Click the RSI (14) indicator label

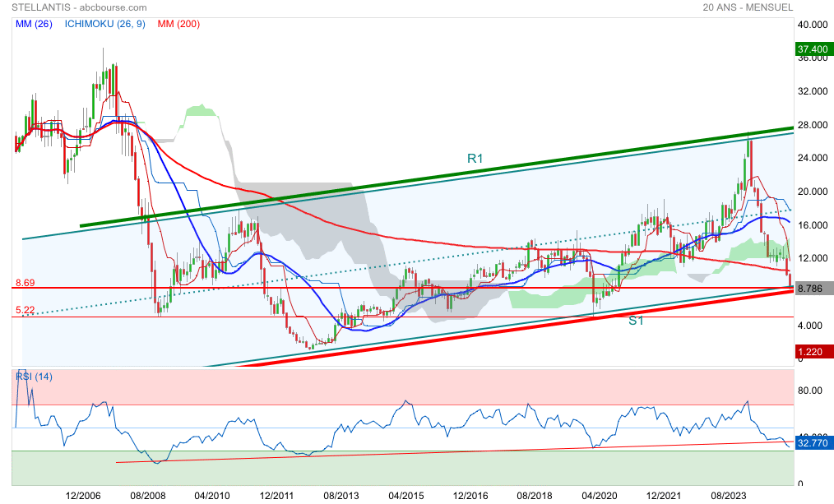click(x=34, y=377)
